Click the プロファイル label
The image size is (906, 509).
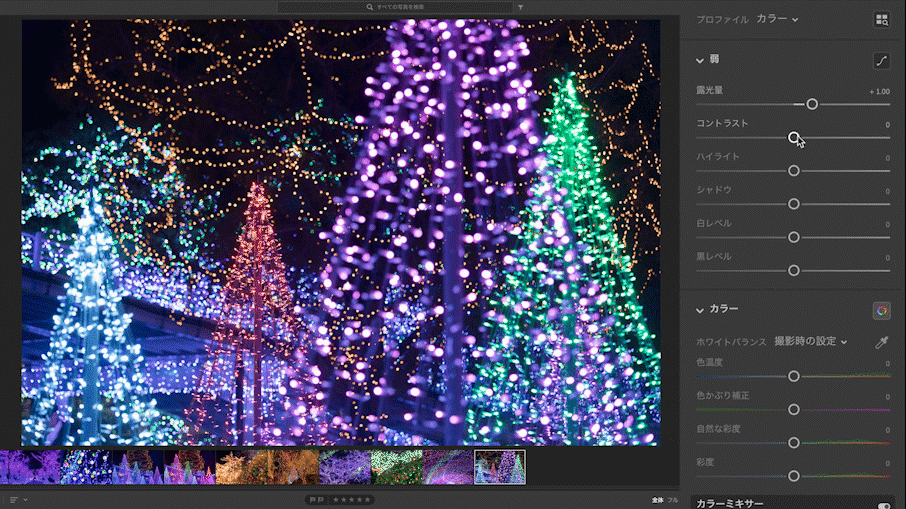coord(722,20)
